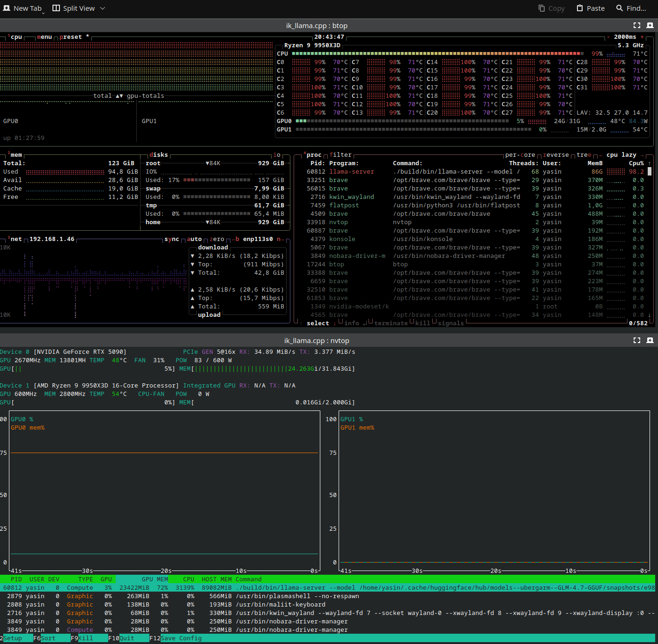Click the proc list scrollbar handle

[x=650, y=171]
